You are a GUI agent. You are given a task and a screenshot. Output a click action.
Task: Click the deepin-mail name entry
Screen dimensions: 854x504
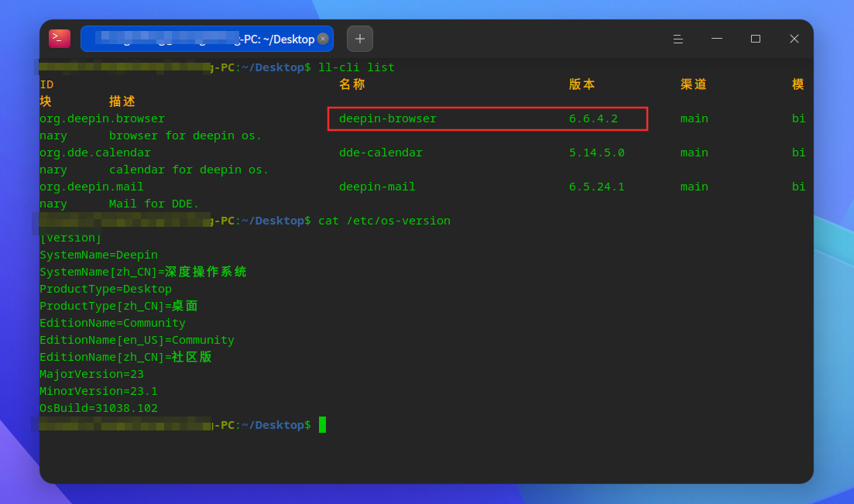point(377,187)
